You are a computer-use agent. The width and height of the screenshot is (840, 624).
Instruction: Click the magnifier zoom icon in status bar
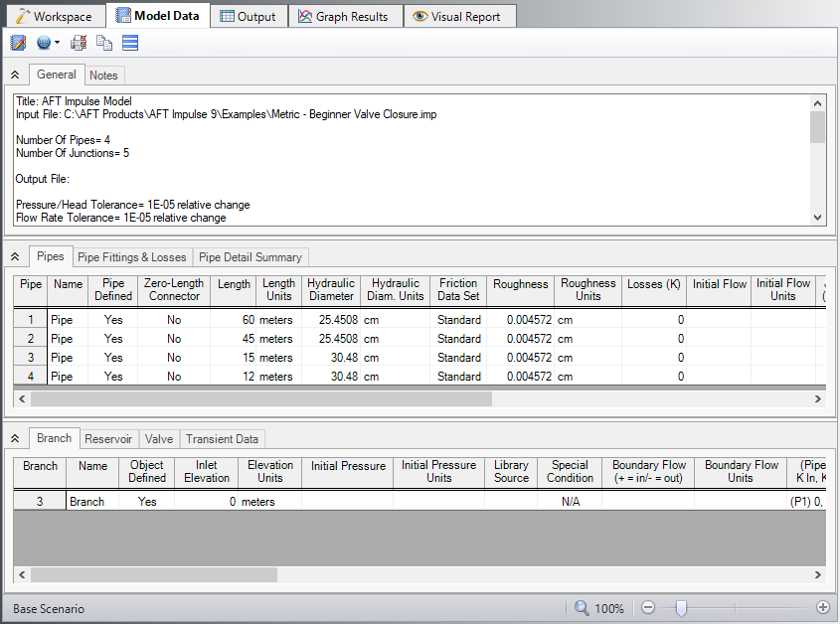[583, 608]
